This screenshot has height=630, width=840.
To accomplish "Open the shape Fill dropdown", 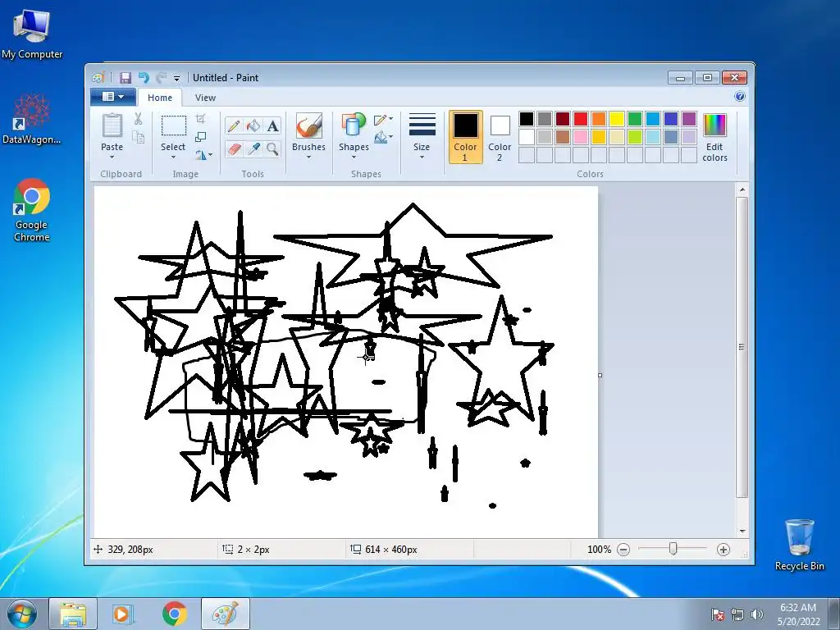I will tap(383, 138).
